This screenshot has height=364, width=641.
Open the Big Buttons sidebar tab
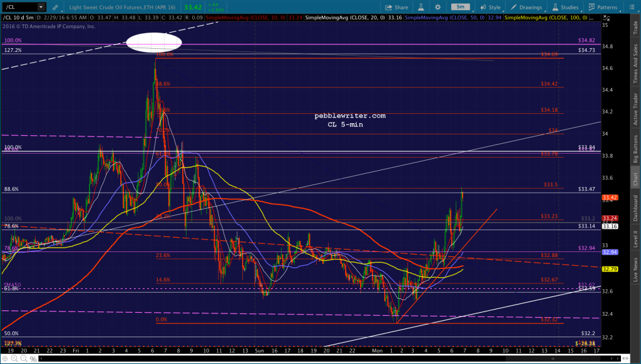click(x=635, y=149)
